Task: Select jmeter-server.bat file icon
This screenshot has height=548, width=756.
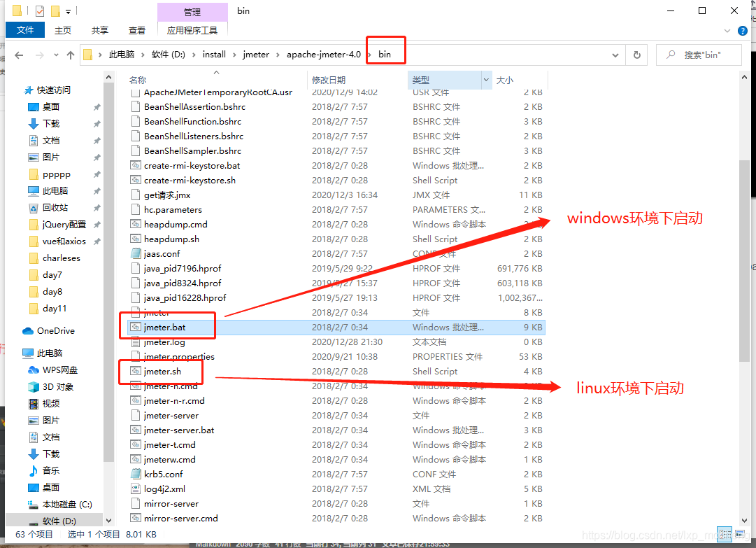Action: click(x=136, y=430)
